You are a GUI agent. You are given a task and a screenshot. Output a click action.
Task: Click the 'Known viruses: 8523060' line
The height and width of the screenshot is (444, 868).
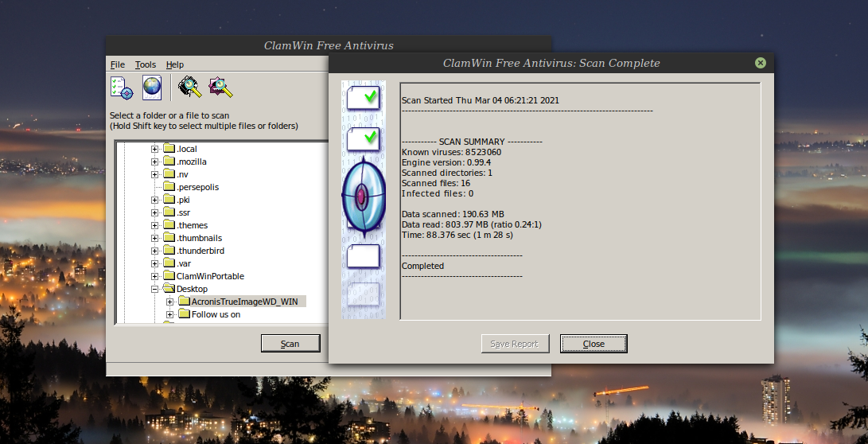pos(452,152)
